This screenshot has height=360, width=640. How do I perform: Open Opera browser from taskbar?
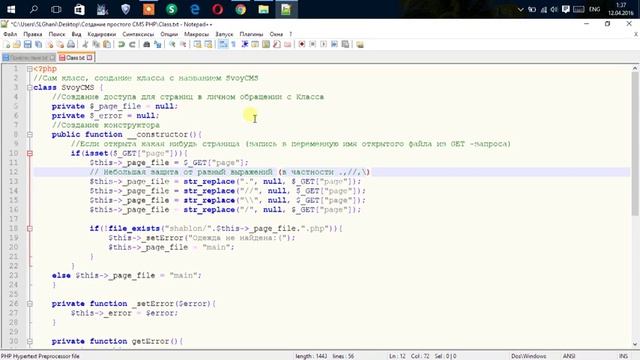218,9
